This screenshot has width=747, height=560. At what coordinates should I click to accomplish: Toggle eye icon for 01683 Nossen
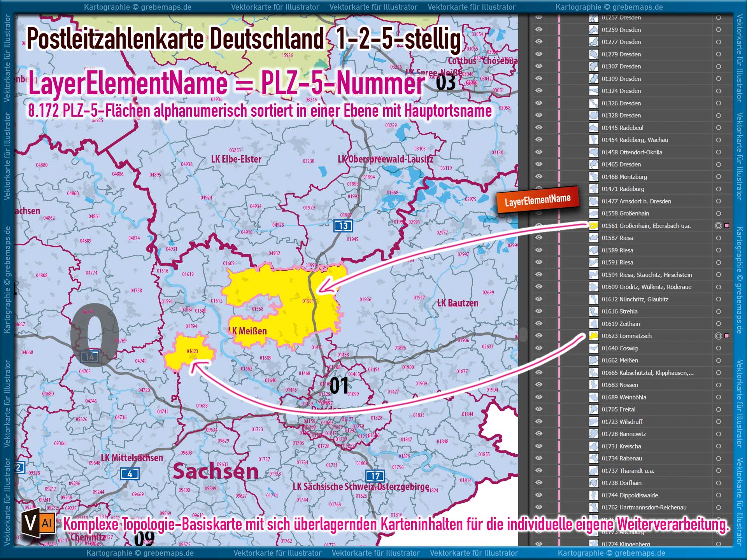538,385
